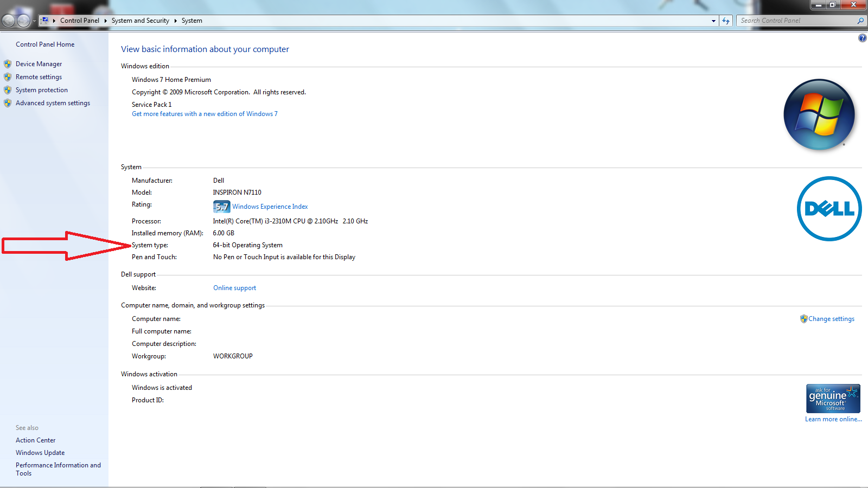The image size is (868, 488).
Task: Click the 'Service Pack 1' text
Action: (151, 105)
